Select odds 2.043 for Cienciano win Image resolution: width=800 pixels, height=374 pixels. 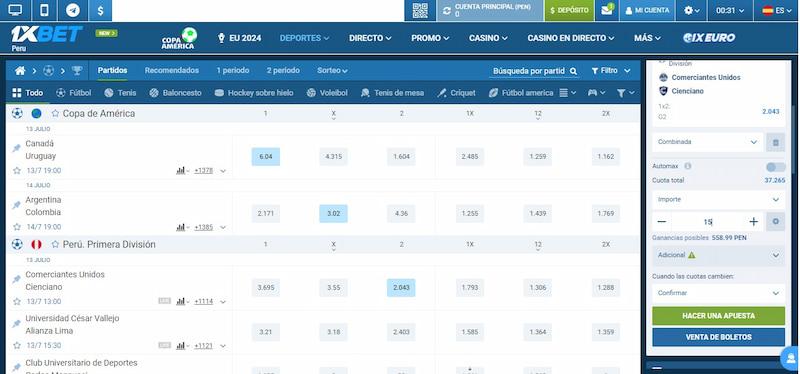pos(401,288)
